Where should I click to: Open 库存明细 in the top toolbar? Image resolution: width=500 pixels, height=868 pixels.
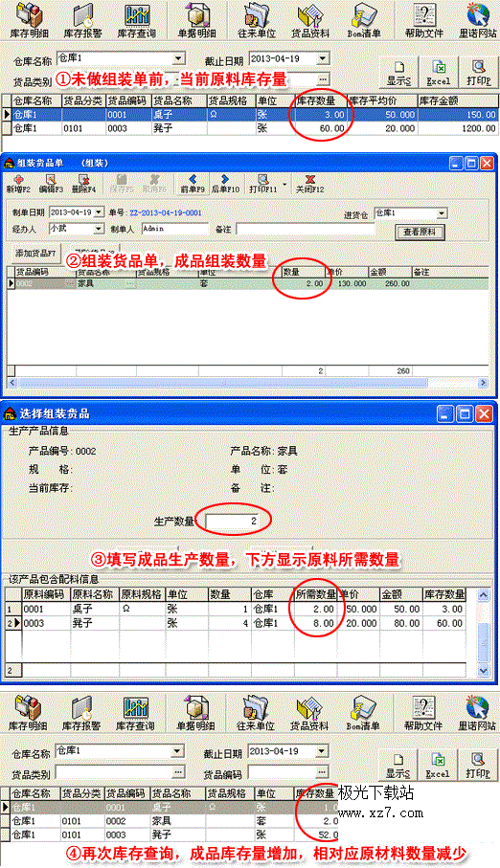point(29,20)
